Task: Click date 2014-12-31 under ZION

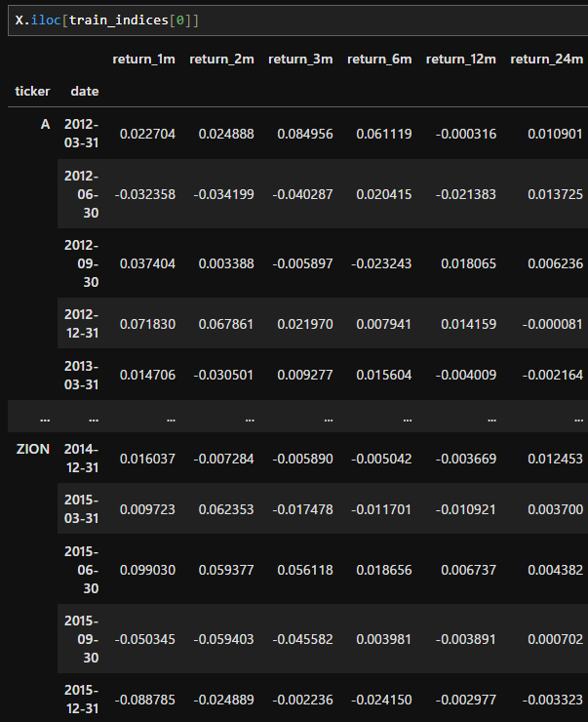Action: pyautogui.click(x=82, y=459)
